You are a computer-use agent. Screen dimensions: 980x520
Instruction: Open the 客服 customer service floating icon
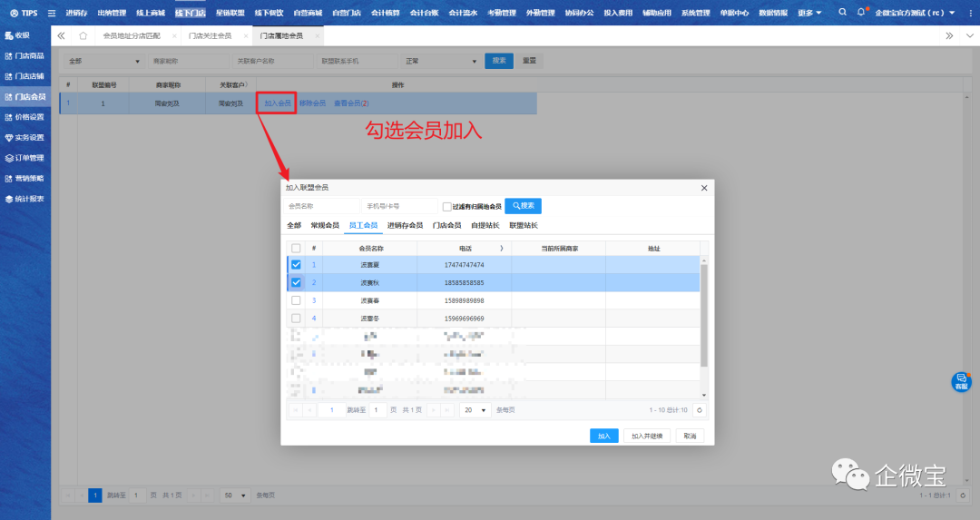point(961,382)
